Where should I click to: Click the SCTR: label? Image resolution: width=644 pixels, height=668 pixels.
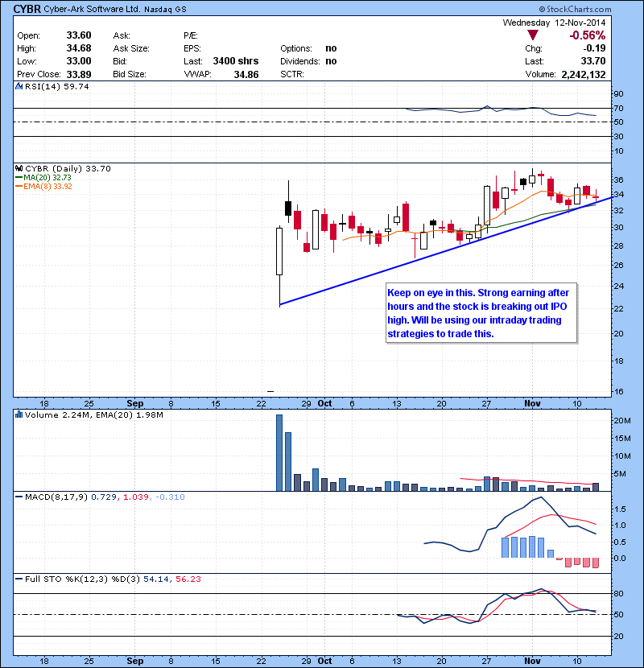point(292,74)
